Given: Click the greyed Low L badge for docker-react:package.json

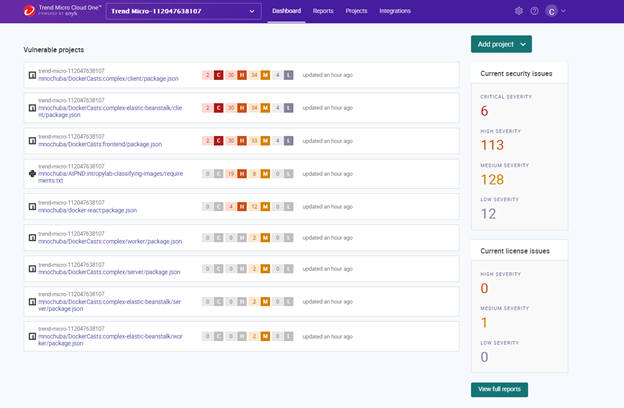Looking at the screenshot, I should (x=289, y=207).
